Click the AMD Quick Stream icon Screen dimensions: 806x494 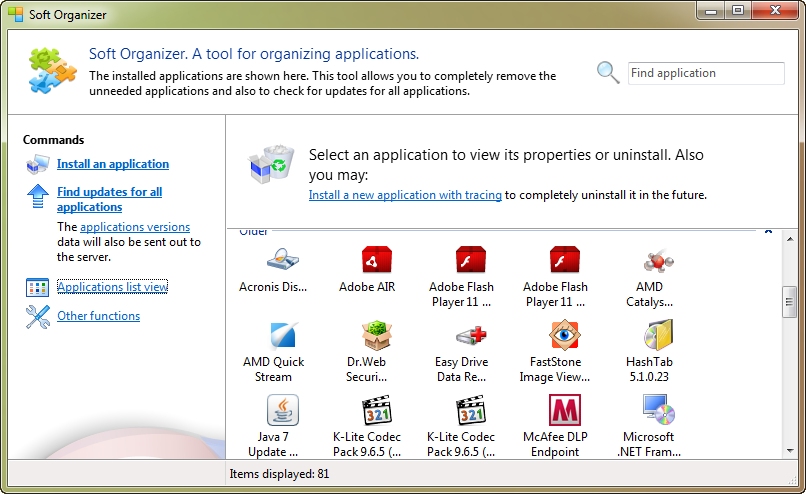coord(283,335)
